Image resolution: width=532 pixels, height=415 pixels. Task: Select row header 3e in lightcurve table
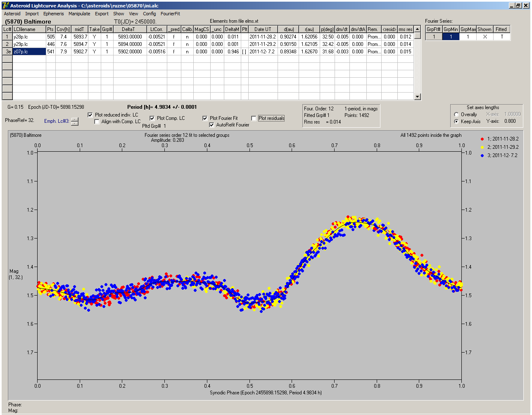coord(7,52)
